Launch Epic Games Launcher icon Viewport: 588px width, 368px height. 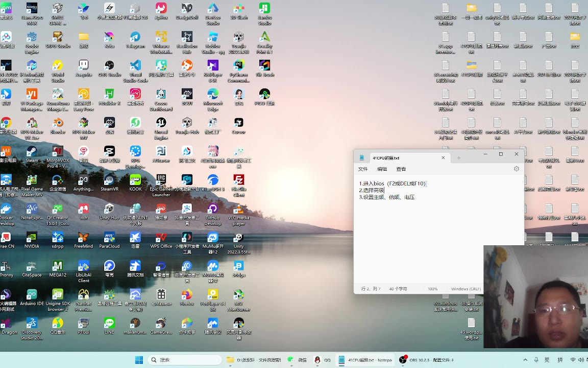point(161,186)
